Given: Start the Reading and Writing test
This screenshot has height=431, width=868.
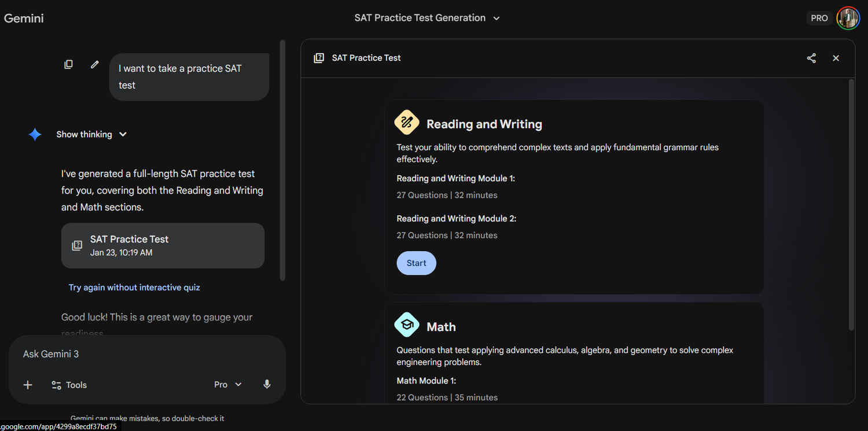Looking at the screenshot, I should point(416,263).
